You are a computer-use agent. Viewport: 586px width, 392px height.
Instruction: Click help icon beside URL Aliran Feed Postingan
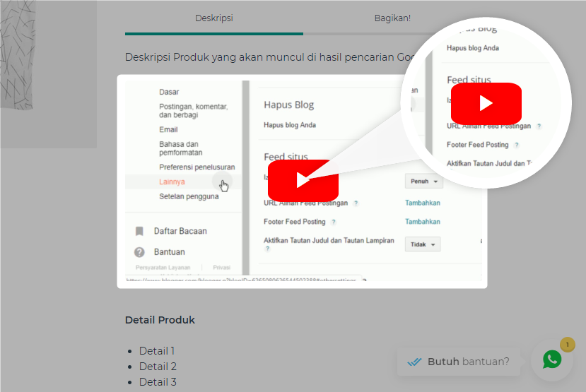click(356, 203)
